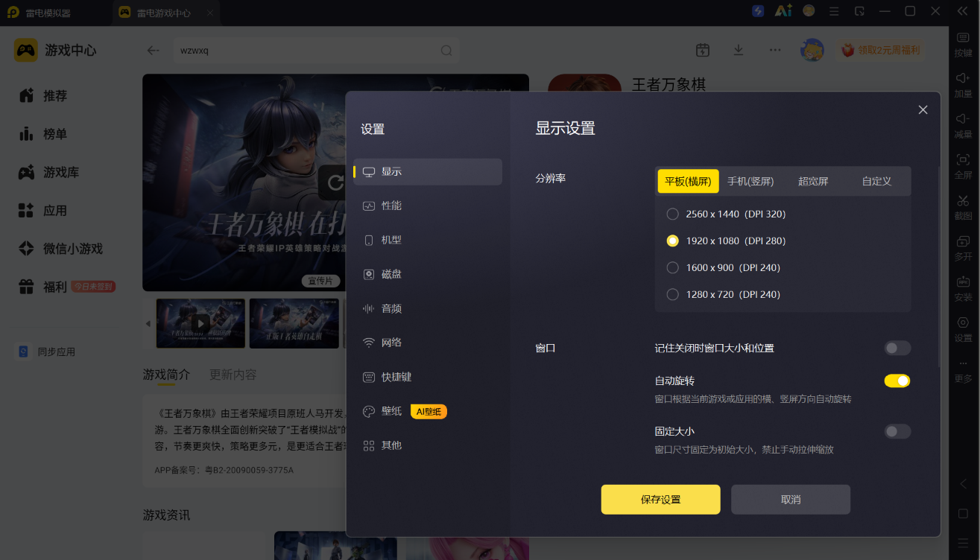The image size is (980, 560).
Task: Open 游戏库 game library in sidebar
Action: [48, 172]
